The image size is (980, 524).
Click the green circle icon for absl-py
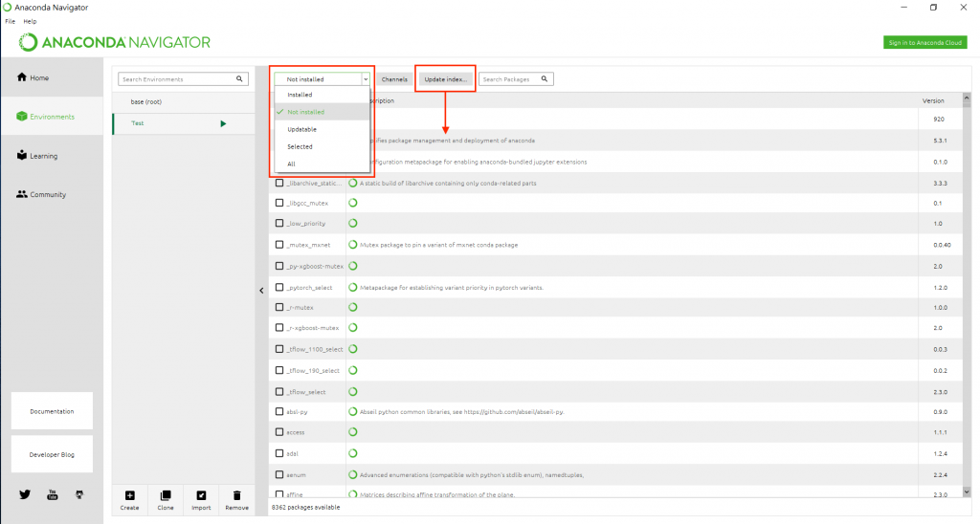coord(353,411)
